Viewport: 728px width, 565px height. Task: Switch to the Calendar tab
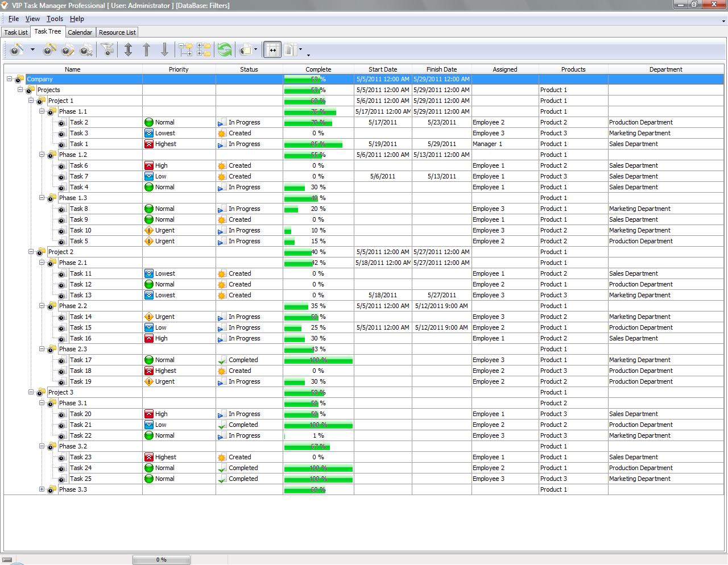[x=80, y=32]
